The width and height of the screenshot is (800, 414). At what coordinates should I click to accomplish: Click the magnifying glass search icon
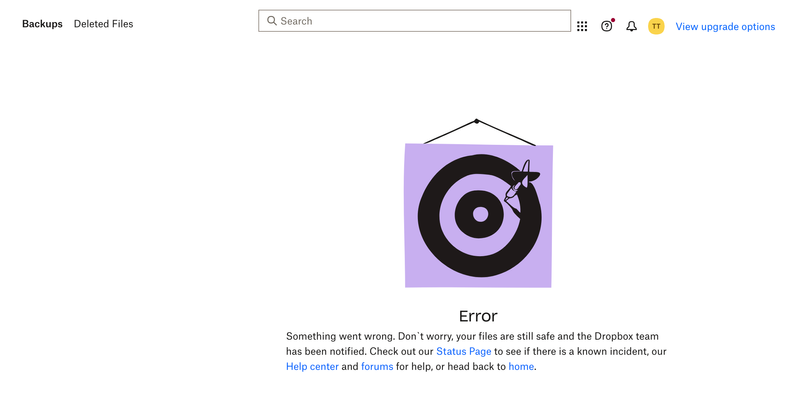tap(272, 21)
